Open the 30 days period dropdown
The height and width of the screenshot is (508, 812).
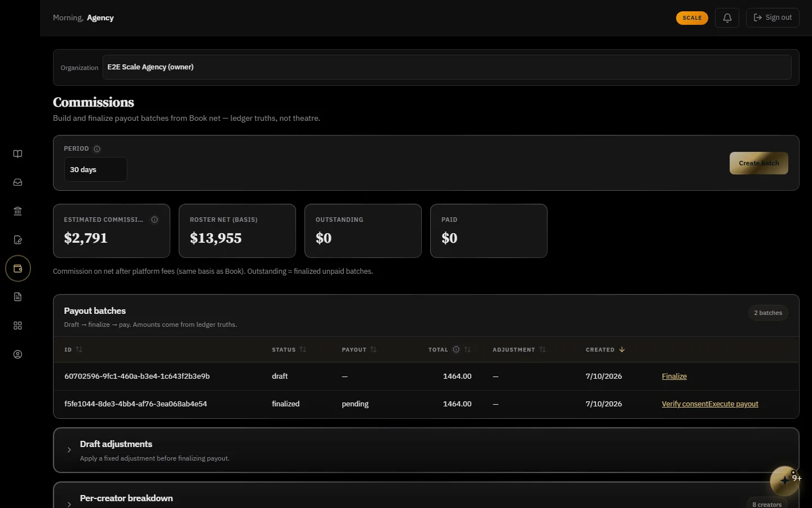(x=96, y=169)
